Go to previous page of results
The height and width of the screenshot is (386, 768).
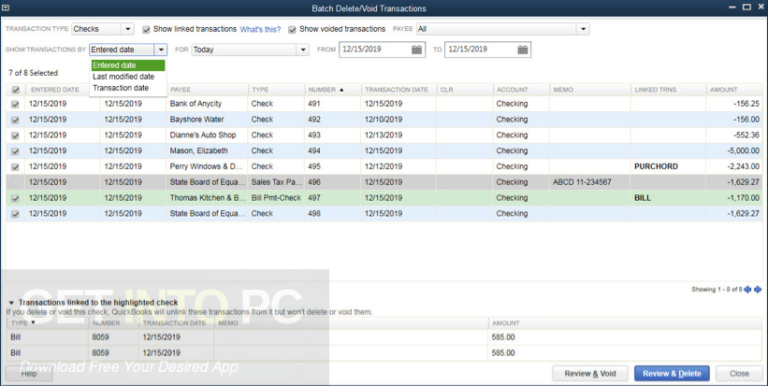747,290
